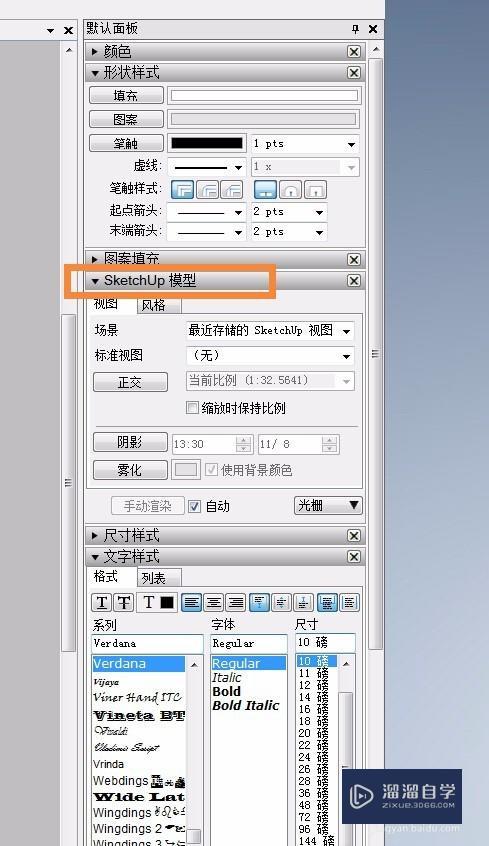Close the 文字样式 panel

point(354,557)
